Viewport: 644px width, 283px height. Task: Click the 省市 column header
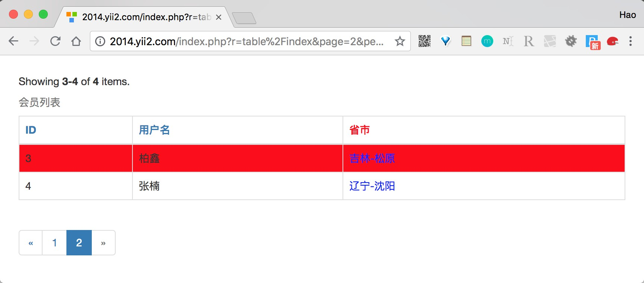tap(360, 130)
